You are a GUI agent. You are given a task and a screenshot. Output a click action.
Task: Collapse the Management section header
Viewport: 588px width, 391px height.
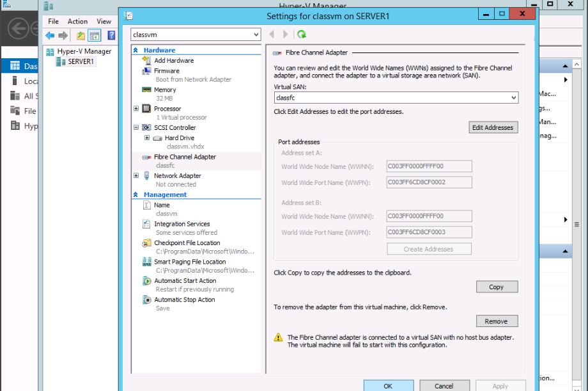point(135,195)
